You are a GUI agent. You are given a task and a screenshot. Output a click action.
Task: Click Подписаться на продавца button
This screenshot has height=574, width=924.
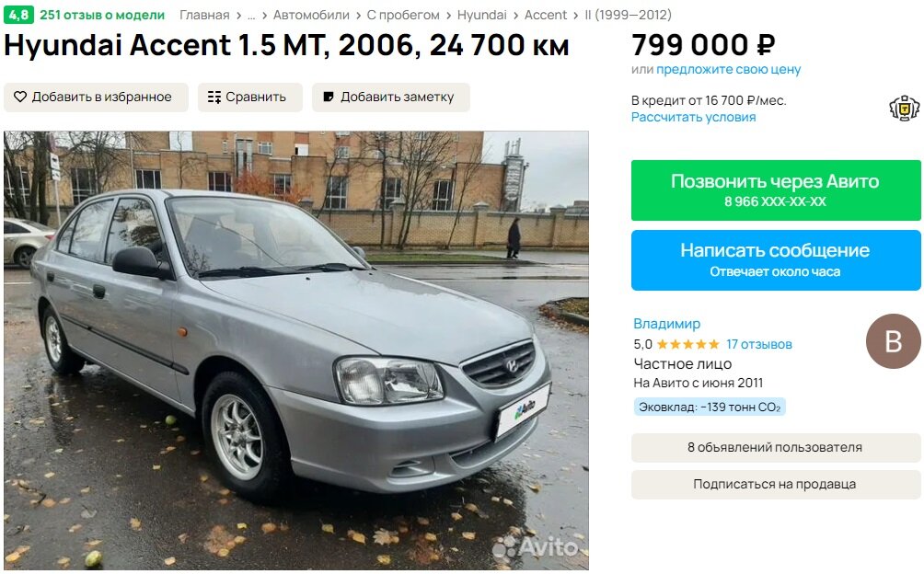(x=776, y=485)
